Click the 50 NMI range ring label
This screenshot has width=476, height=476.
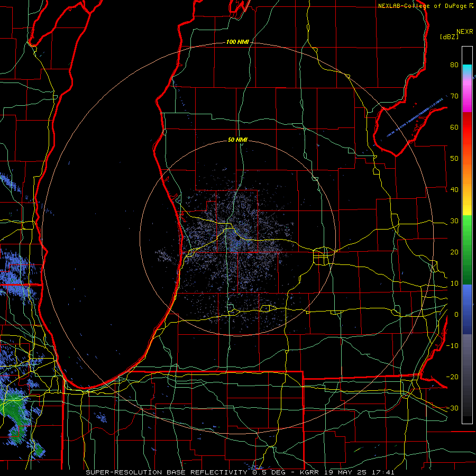pyautogui.click(x=237, y=140)
